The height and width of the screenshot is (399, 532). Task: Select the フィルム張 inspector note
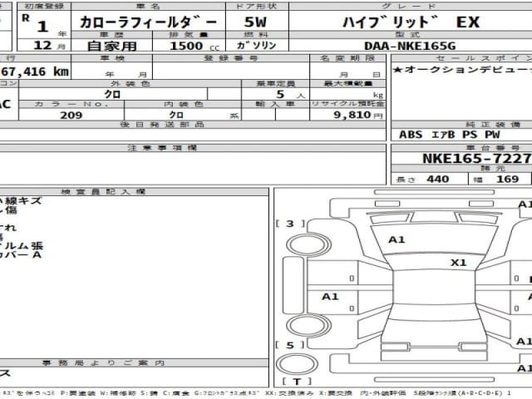click(21, 246)
